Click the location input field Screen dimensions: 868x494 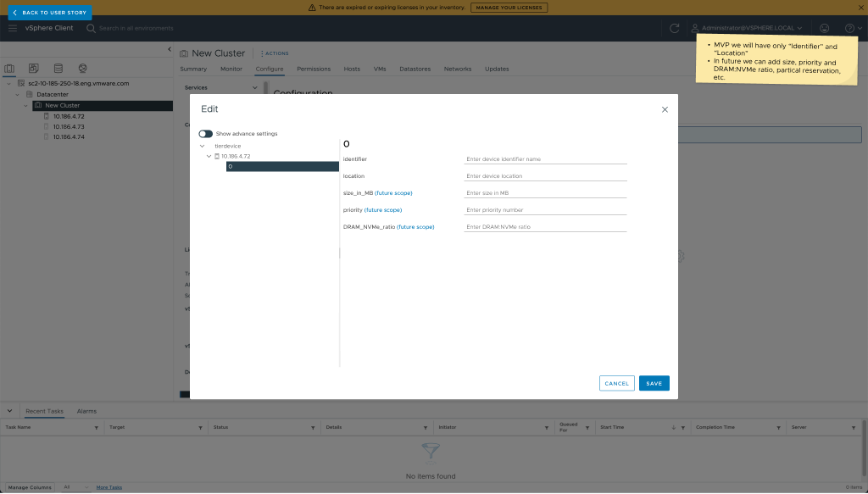pyautogui.click(x=545, y=176)
